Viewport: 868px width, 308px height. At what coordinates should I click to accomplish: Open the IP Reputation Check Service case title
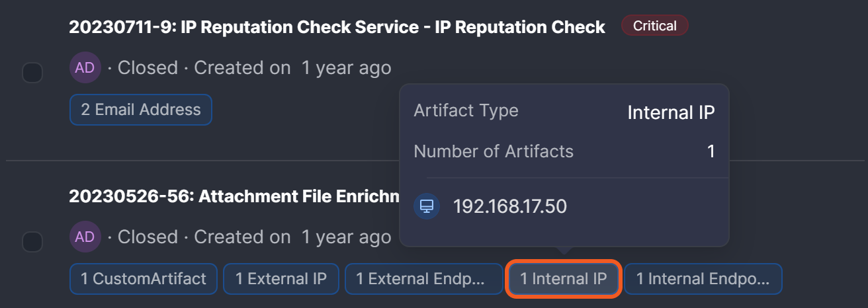click(337, 27)
